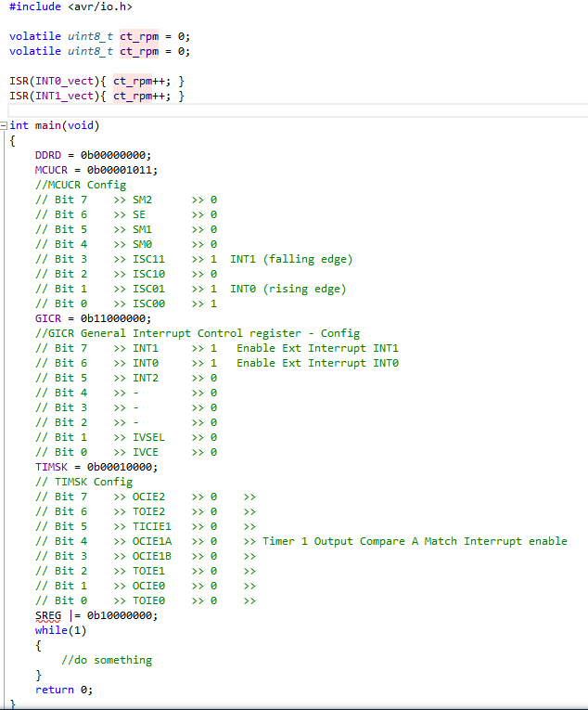Click the ISC00 comment line
Screen dimensions: 588x710
(x=126, y=303)
